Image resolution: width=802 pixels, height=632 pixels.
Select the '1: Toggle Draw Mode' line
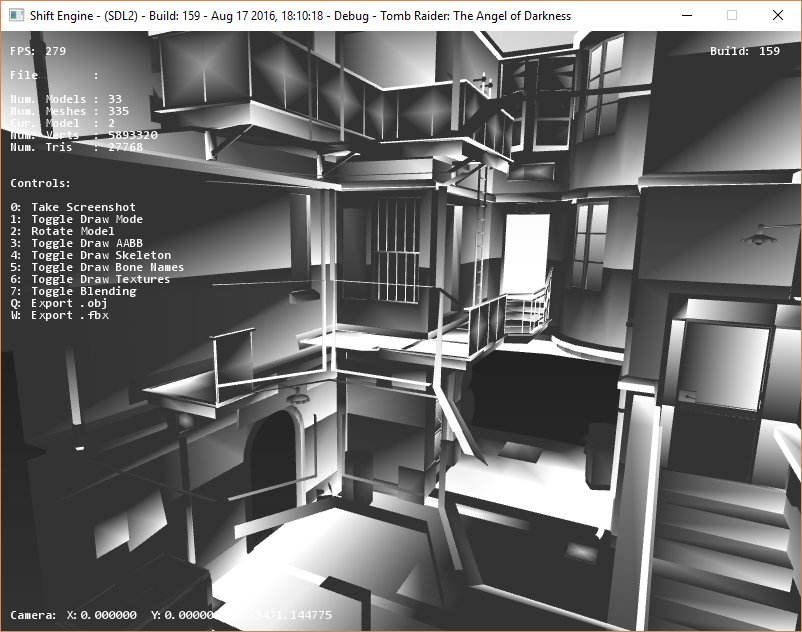(x=76, y=219)
